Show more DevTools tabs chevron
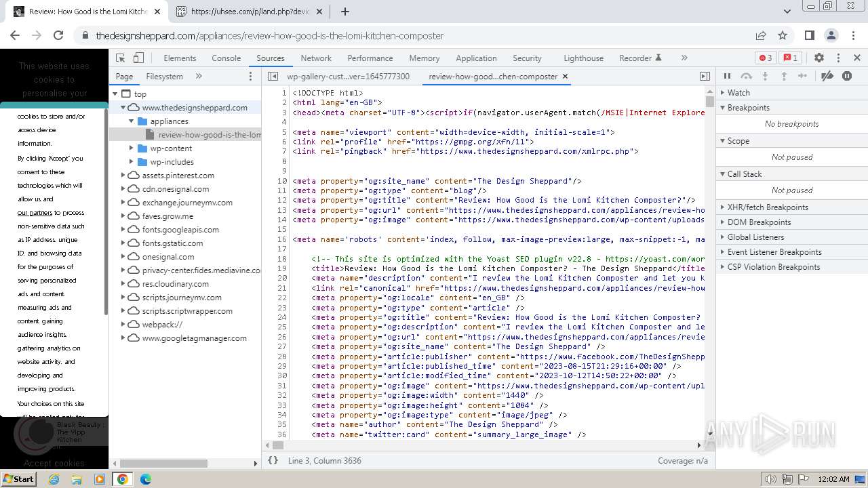This screenshot has width=868, height=488. [684, 58]
